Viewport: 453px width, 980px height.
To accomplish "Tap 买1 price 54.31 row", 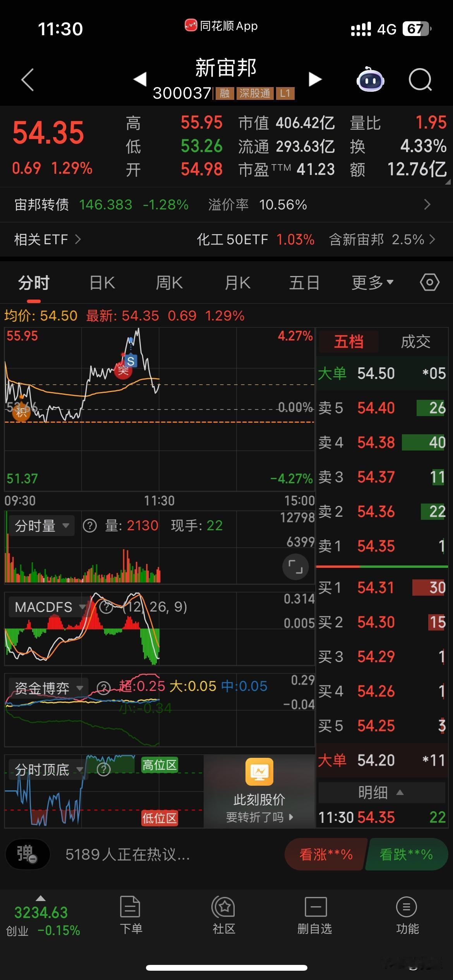I will pyautogui.click(x=382, y=588).
